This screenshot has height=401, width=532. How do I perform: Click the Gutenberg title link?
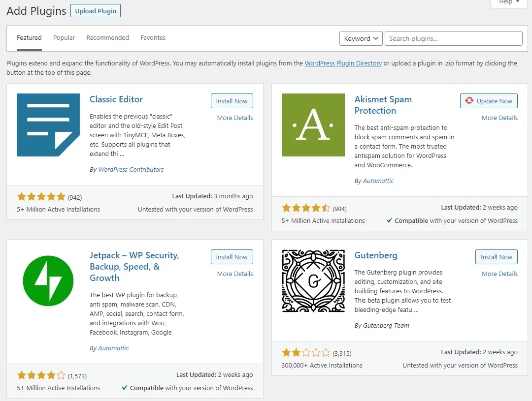(x=376, y=255)
